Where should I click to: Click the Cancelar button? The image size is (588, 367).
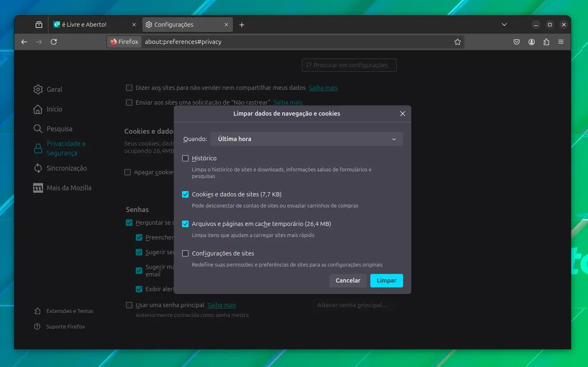[348, 280]
